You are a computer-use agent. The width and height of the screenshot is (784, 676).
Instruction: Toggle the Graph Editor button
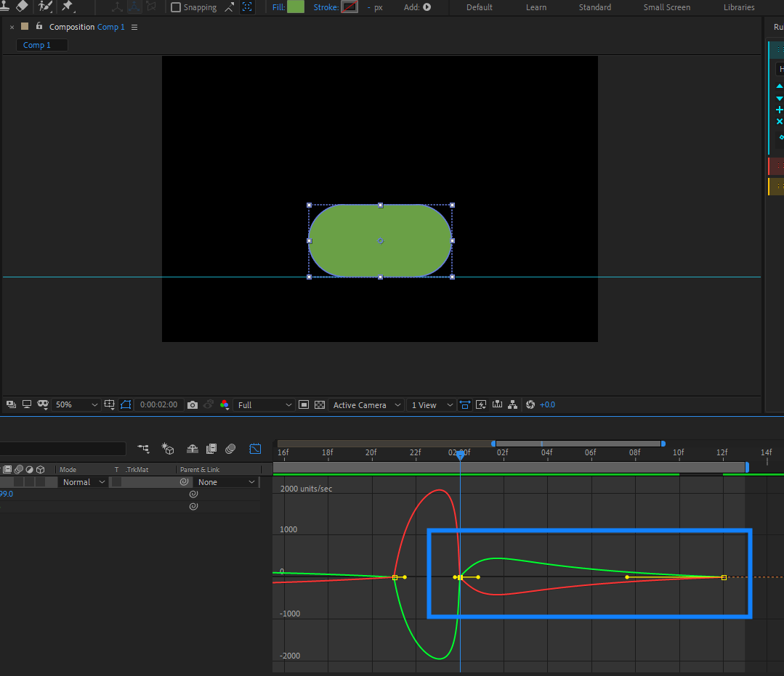point(255,449)
